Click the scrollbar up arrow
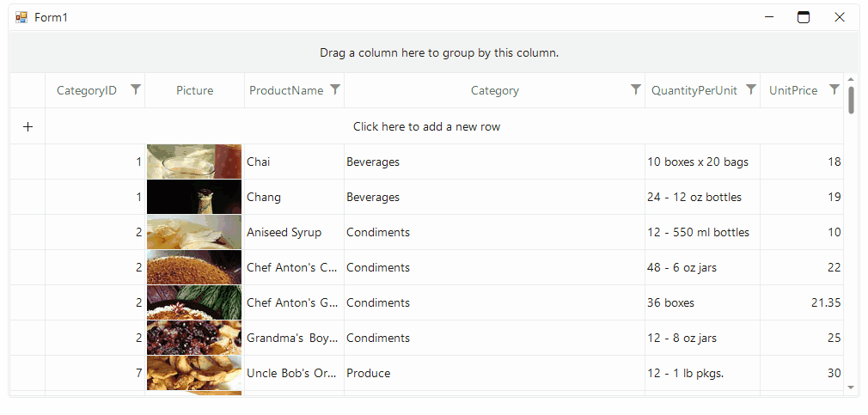Viewport: 868px width, 415px height. click(x=851, y=79)
